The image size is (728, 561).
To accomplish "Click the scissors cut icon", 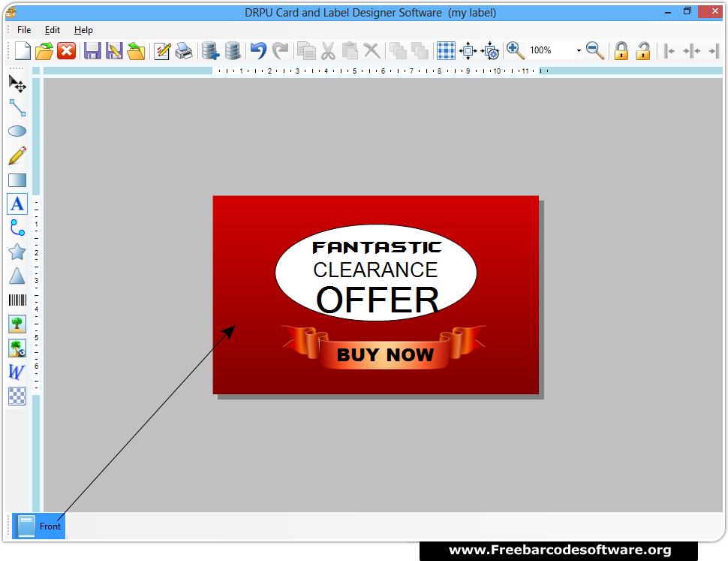I will click(x=328, y=50).
